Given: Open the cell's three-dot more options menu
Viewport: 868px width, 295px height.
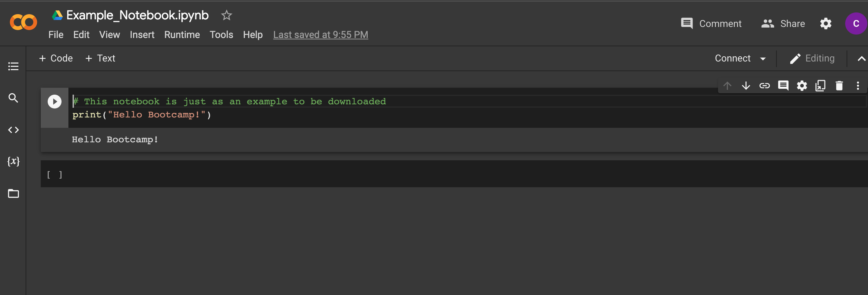Looking at the screenshot, I should pos(858,86).
